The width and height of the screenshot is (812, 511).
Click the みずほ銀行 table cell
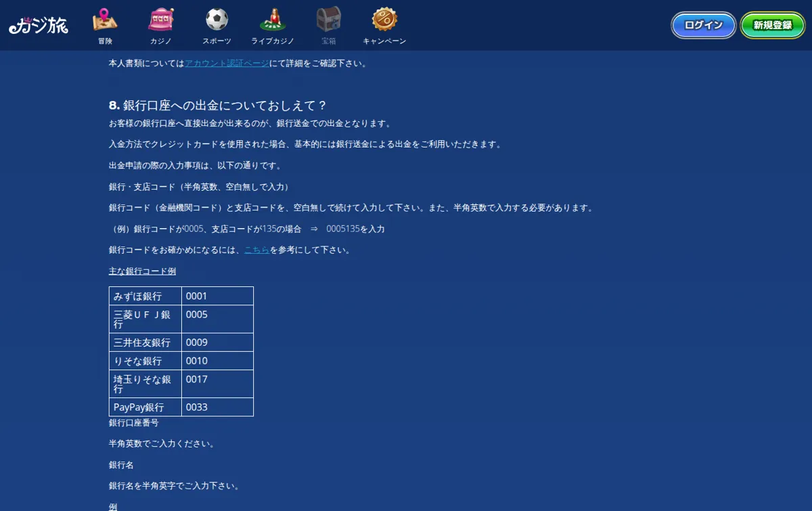[145, 296]
